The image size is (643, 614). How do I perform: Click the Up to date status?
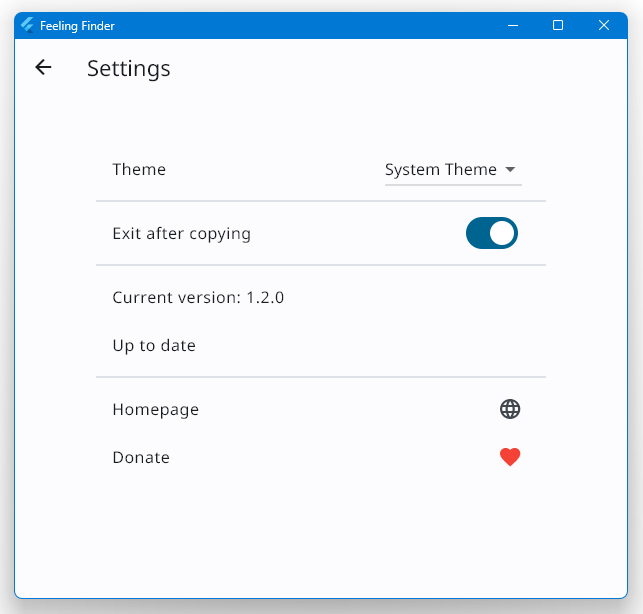(x=154, y=346)
